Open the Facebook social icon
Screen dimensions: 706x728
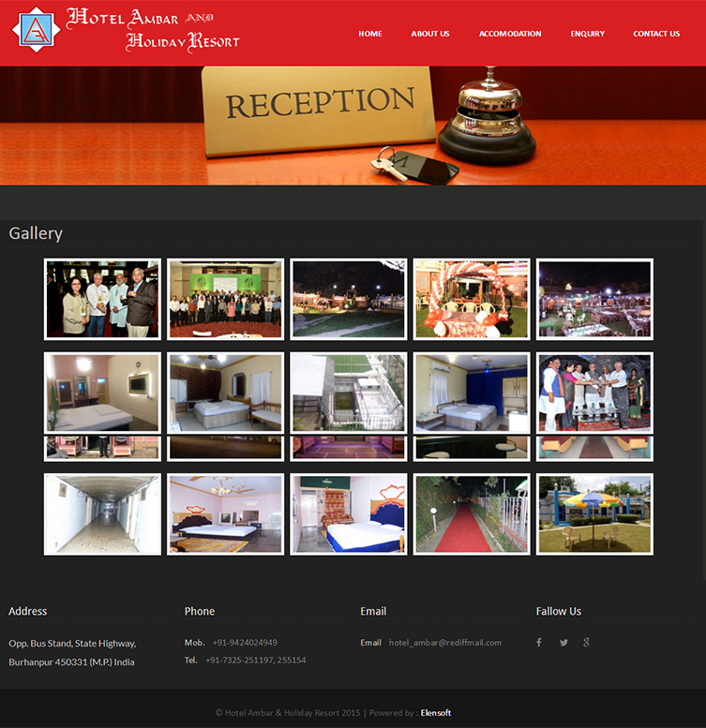click(539, 643)
